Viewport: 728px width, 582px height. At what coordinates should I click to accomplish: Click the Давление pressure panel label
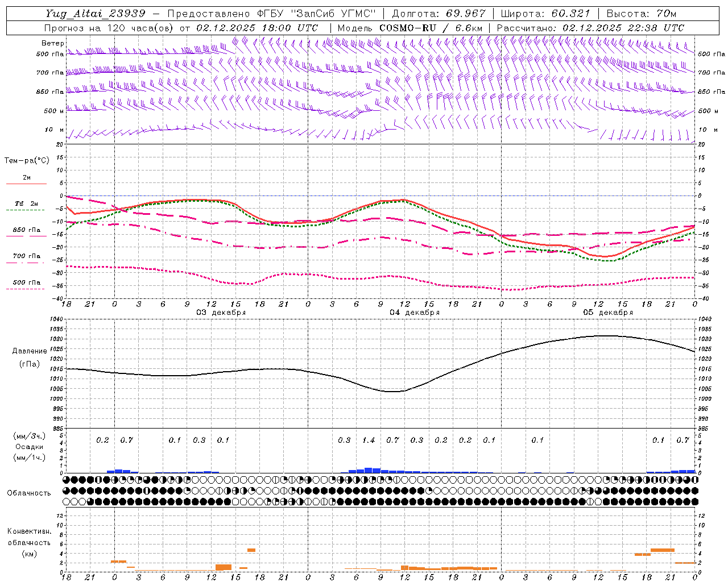[28, 351]
